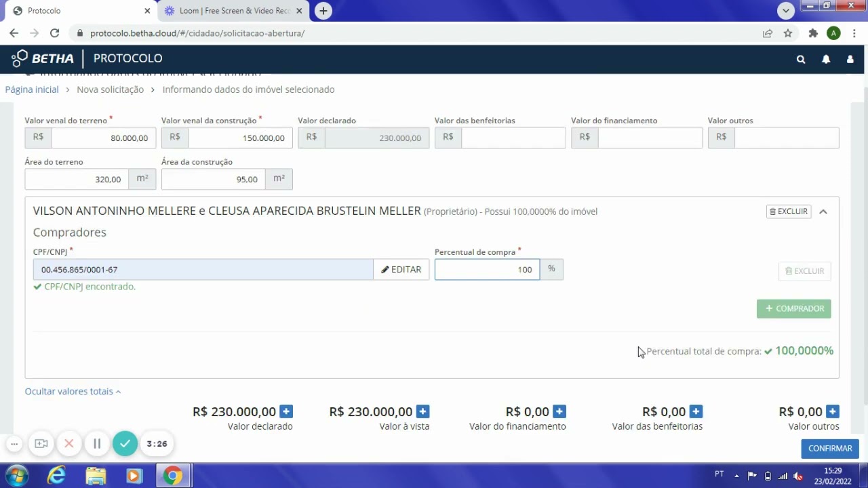Bookmark this page with the star icon
The height and width of the screenshot is (488, 868).
[x=788, y=33]
